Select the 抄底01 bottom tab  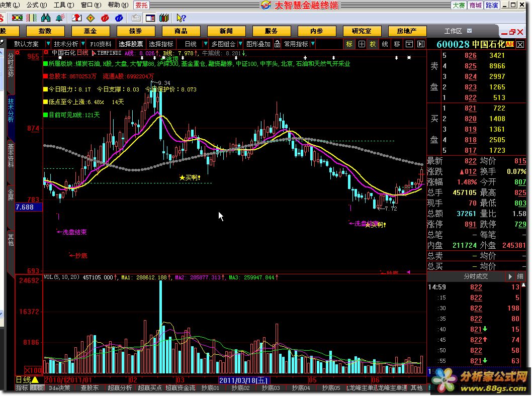coord(210,387)
